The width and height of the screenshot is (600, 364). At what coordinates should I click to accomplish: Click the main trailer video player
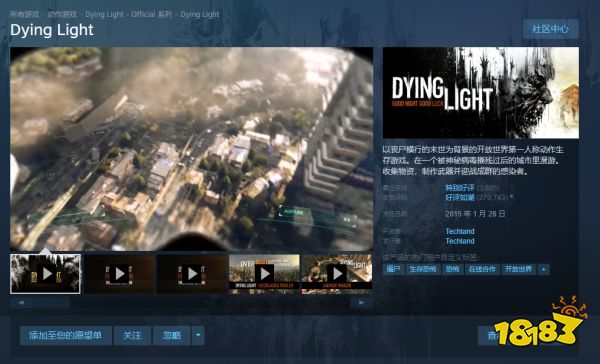click(191, 149)
